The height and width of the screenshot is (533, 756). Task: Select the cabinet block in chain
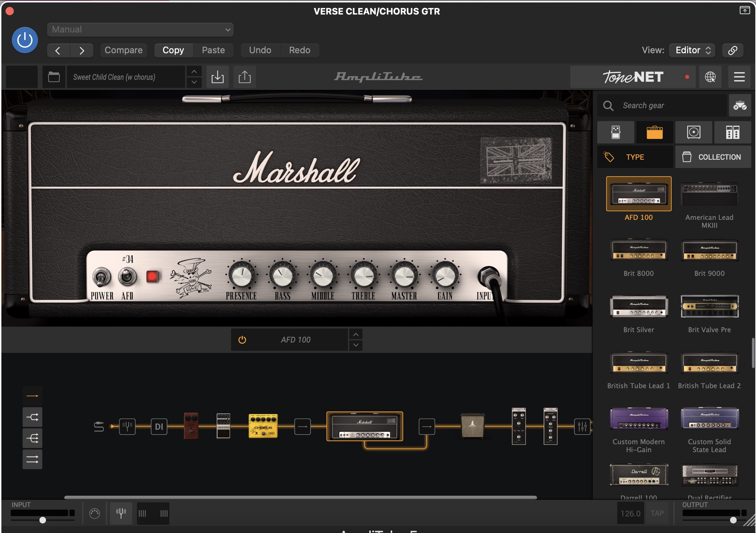(473, 426)
